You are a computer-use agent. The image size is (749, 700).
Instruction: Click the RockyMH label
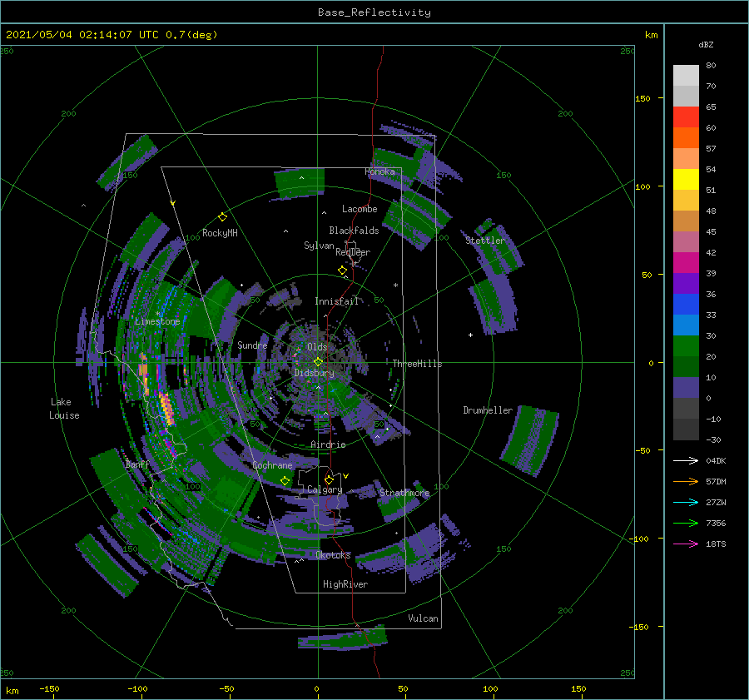click(x=220, y=233)
